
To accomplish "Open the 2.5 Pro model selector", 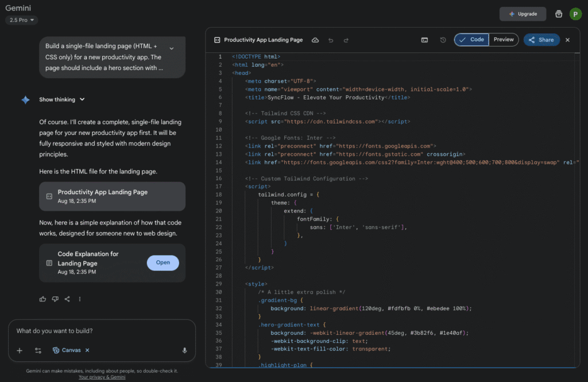I will click(21, 20).
